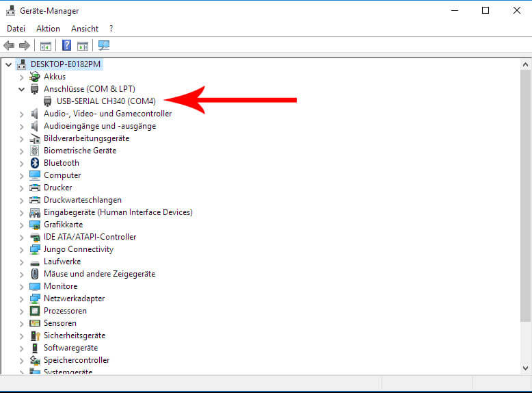
Task: Click the Laufwerke drive icon
Action: 35,262
